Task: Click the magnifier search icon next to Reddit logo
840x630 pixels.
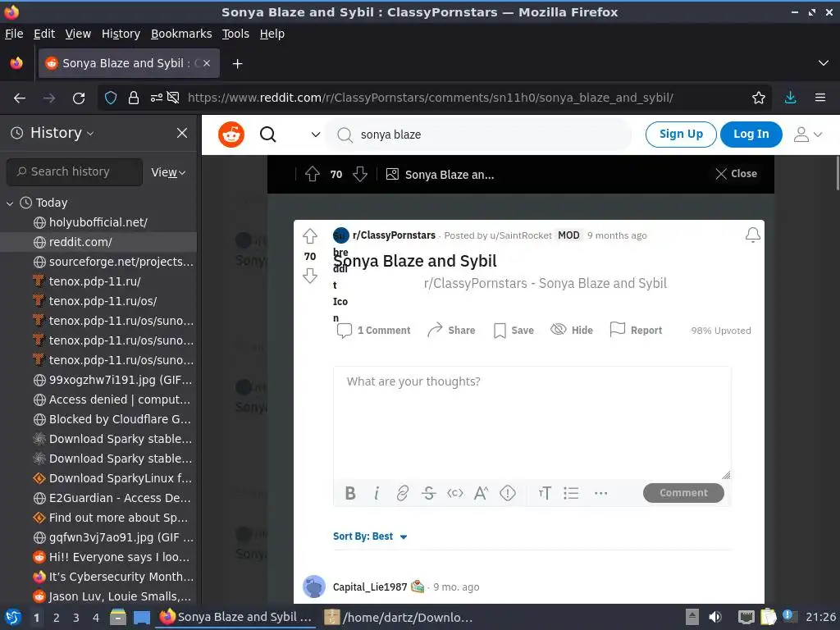Action: click(268, 135)
